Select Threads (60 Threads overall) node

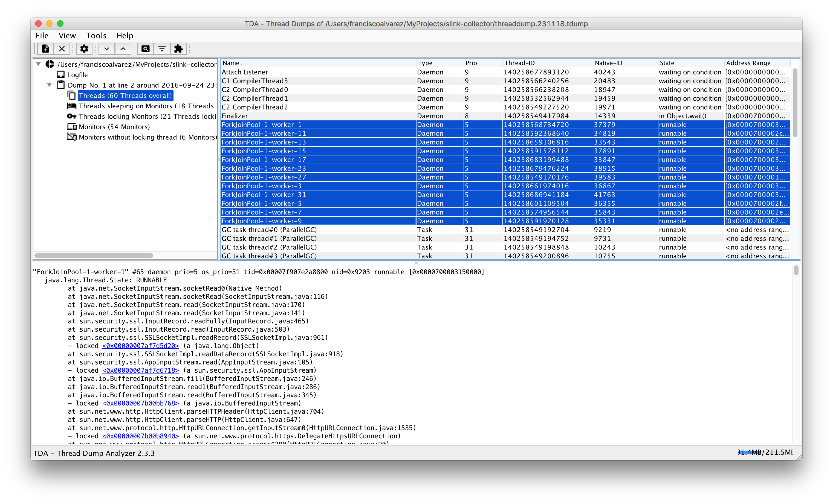[125, 96]
